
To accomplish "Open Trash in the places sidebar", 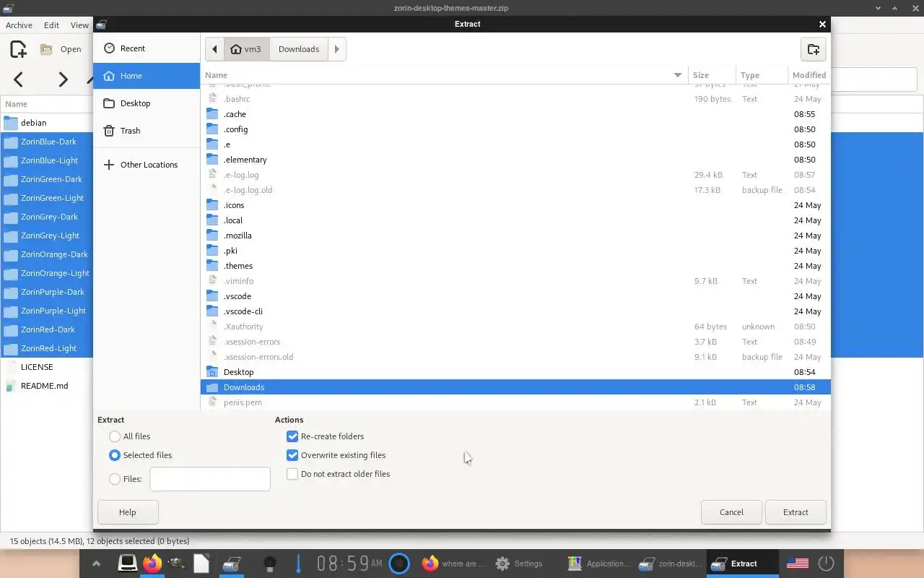I will point(147,131).
